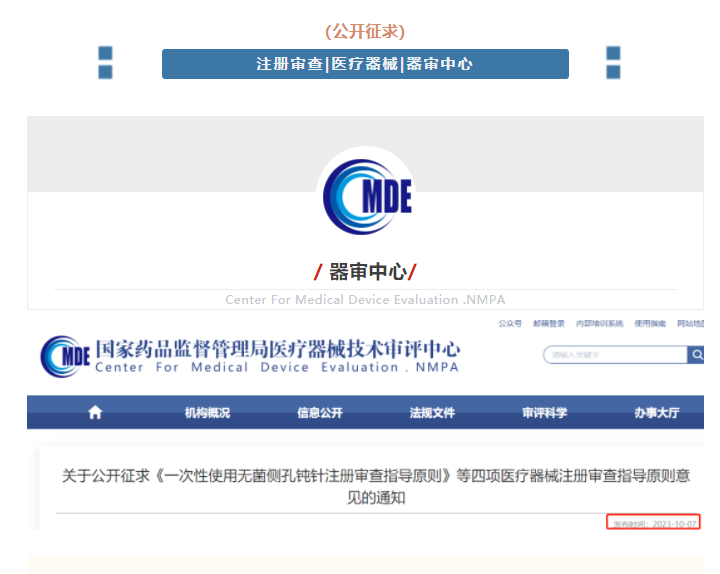This screenshot has width=720, height=574.
Task: Go to the 审评科学 section
Action: pos(544,412)
